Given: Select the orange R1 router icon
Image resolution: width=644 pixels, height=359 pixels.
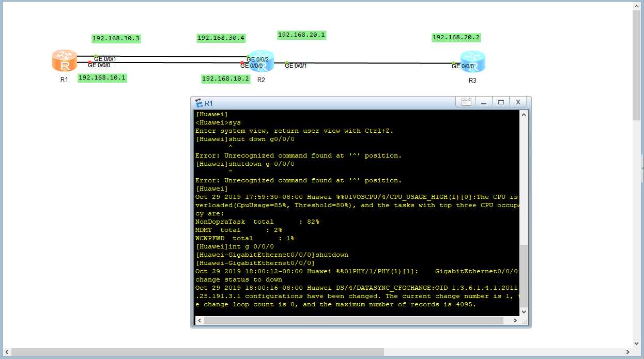Looking at the screenshot, I should [x=65, y=60].
